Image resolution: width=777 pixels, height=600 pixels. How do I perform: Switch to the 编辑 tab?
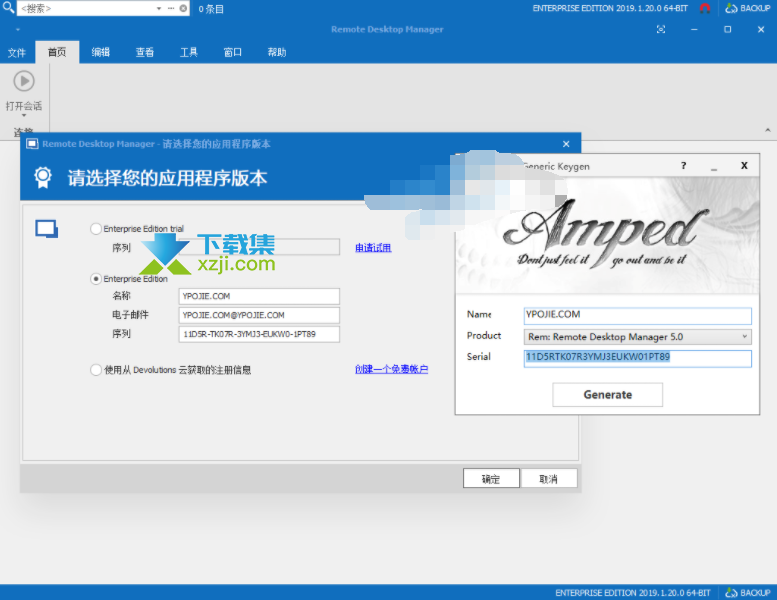(x=101, y=53)
